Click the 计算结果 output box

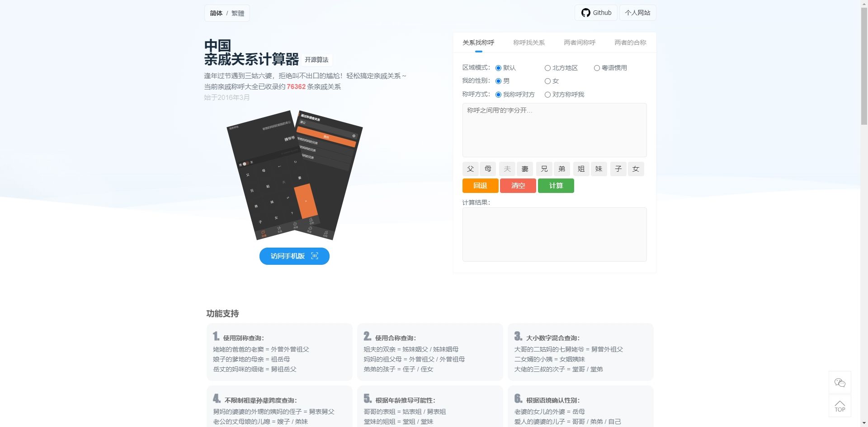(x=554, y=235)
